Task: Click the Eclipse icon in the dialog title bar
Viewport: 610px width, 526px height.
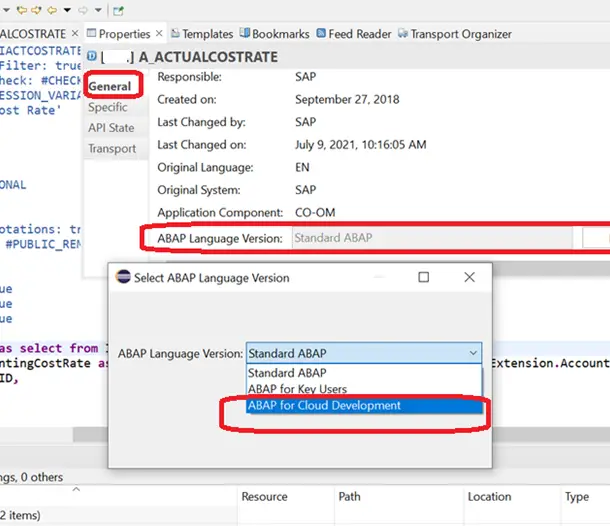Action: coord(123,277)
